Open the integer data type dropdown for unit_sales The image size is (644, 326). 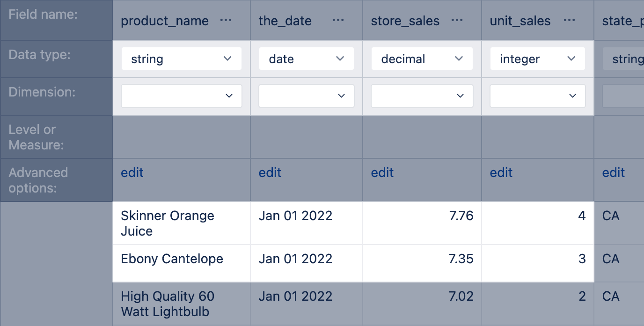(x=537, y=59)
